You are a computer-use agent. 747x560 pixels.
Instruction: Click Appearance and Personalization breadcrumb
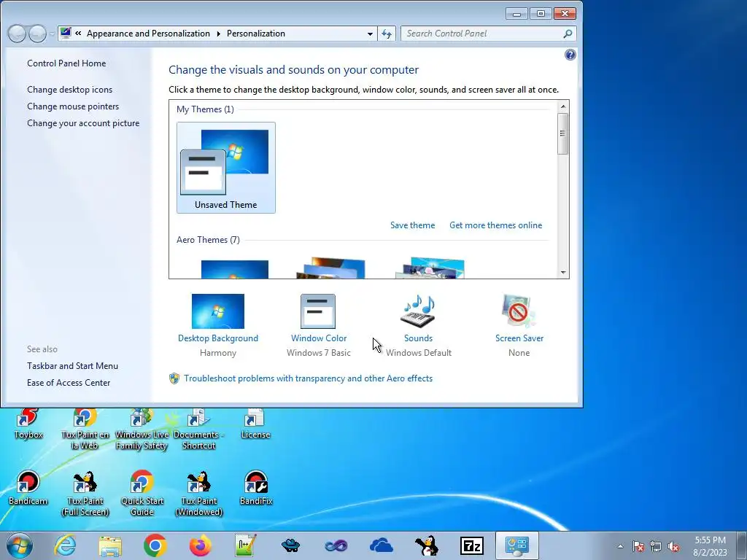coord(148,34)
